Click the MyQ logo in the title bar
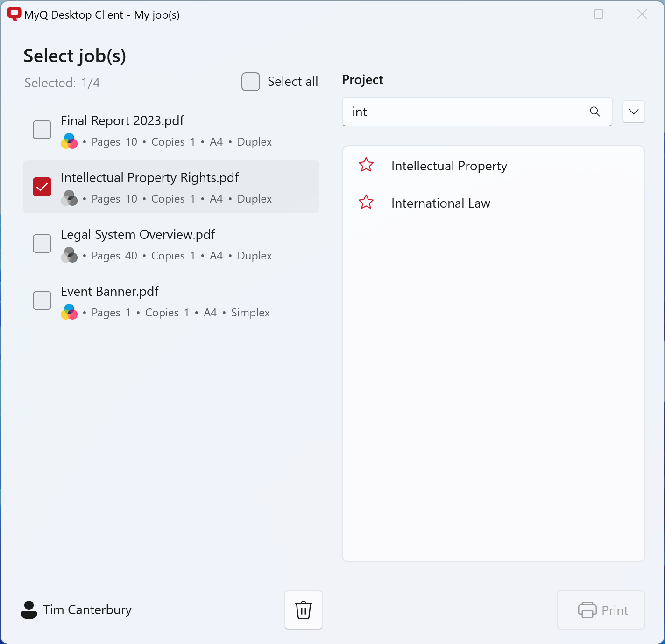This screenshot has height=644, width=665. point(14,14)
